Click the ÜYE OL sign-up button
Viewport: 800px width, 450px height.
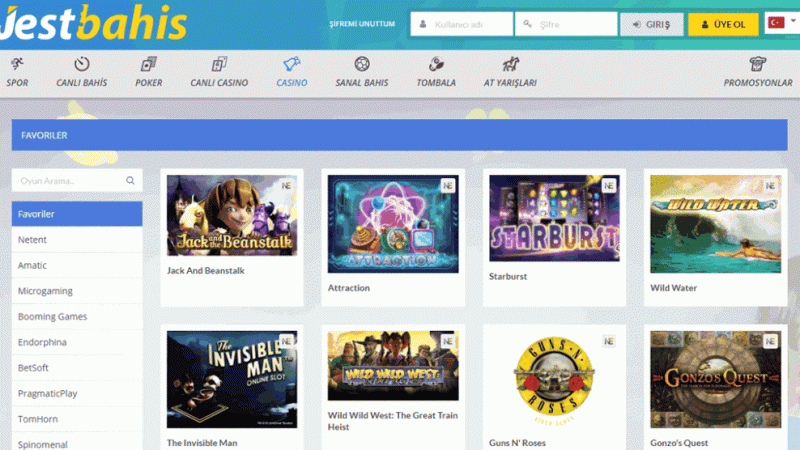[x=723, y=24]
